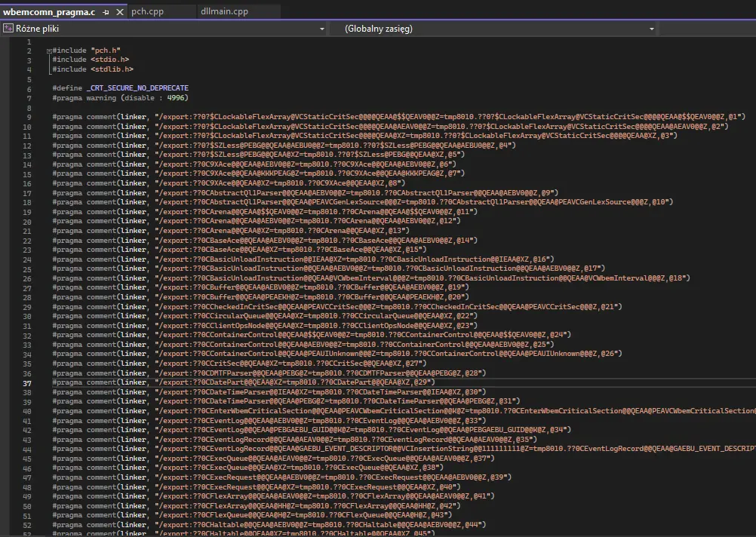Click line number 37 in the gutter
Viewport: 756px width, 537px height.
[x=27, y=382]
